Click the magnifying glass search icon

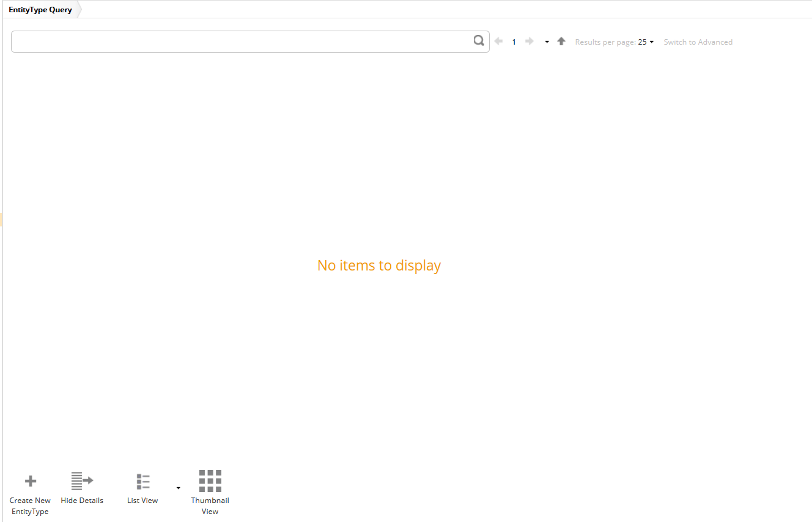click(x=479, y=41)
